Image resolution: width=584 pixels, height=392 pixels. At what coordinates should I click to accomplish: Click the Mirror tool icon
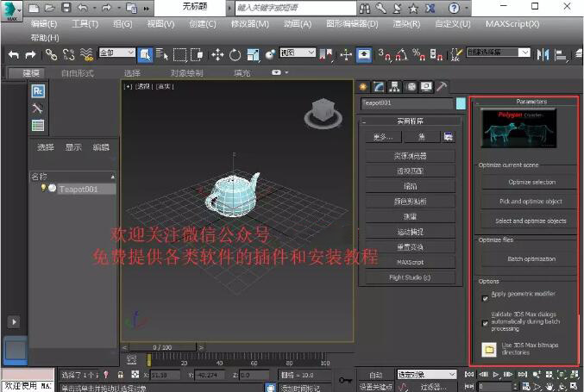click(x=543, y=54)
